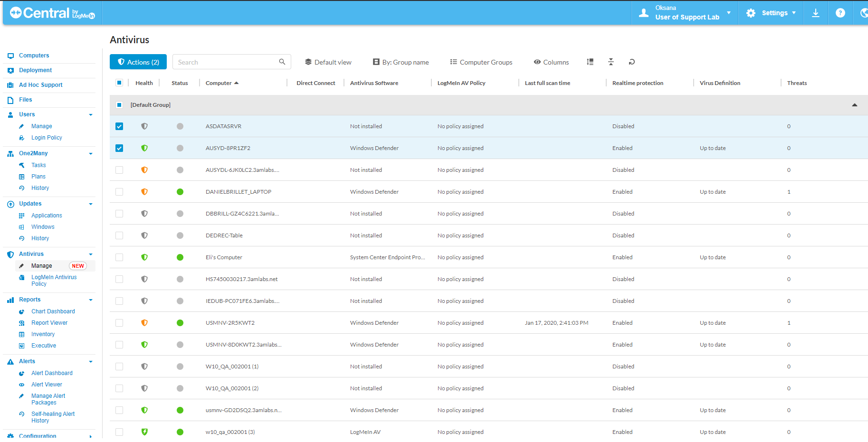Image resolution: width=868 pixels, height=442 pixels.
Task: Open LogMeIn Antivirus Policy in sidebar
Action: [54, 281]
